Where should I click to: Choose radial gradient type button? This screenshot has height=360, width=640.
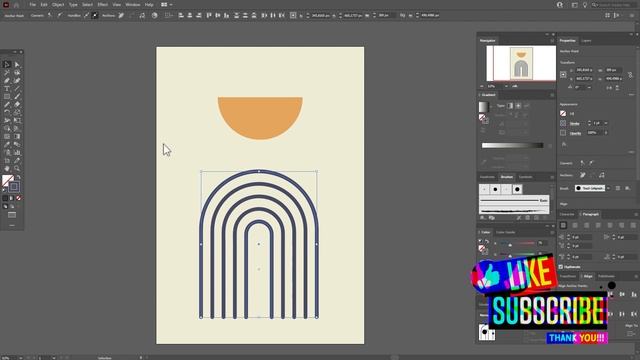tap(518, 106)
